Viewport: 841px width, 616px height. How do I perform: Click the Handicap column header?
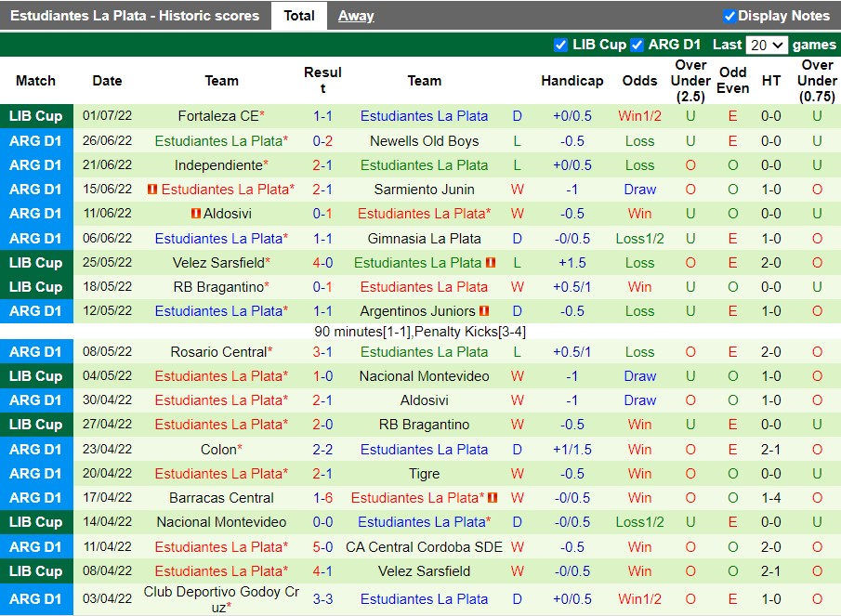572,81
